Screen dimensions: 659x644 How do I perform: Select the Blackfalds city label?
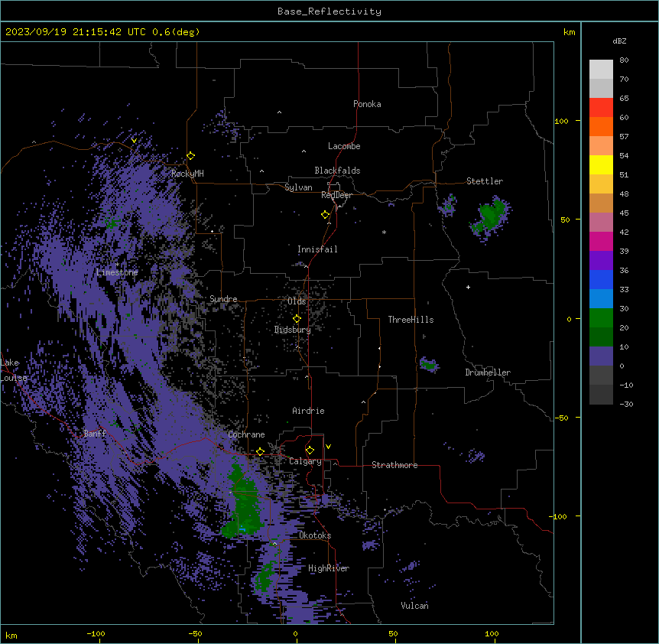[337, 171]
